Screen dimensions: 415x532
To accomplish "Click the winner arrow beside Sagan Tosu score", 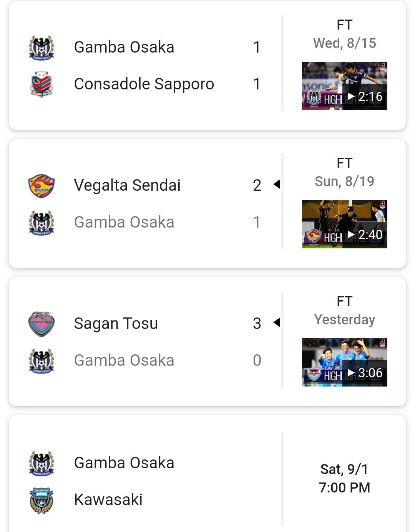I will (x=277, y=322).
